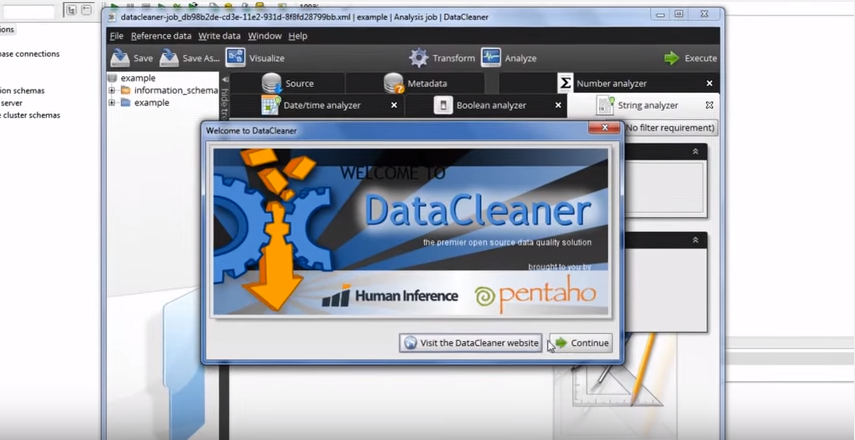
Task: Click the Save disk icon
Action: pos(121,58)
